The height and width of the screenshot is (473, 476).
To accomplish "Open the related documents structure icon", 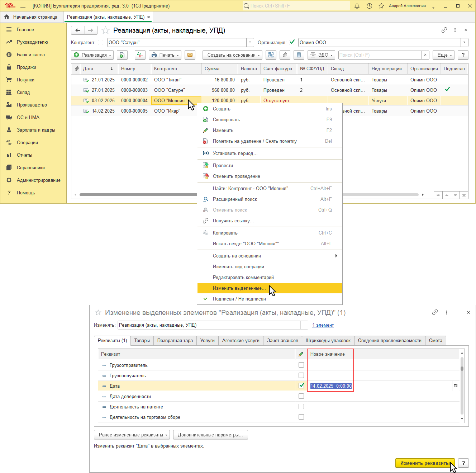I will coord(271,55).
